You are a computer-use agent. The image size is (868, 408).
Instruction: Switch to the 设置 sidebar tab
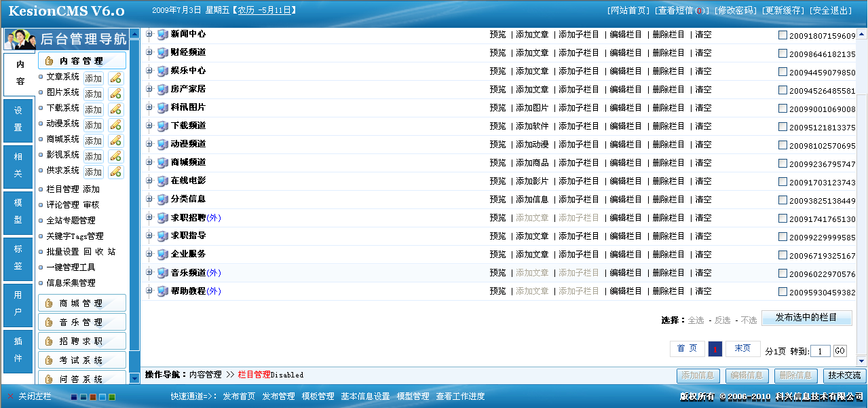(x=18, y=119)
